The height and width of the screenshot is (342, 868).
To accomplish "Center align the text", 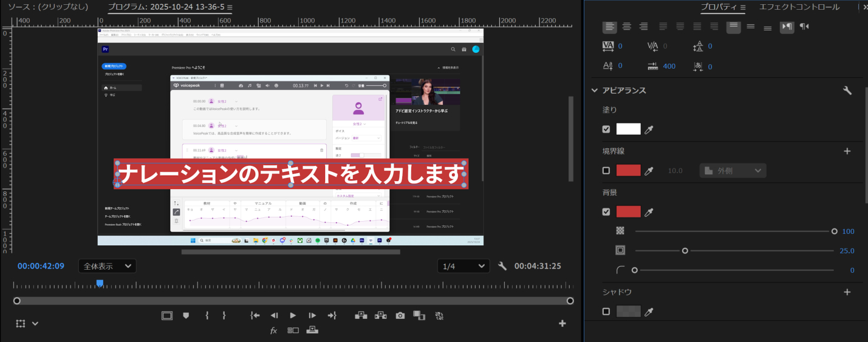I will pyautogui.click(x=627, y=27).
